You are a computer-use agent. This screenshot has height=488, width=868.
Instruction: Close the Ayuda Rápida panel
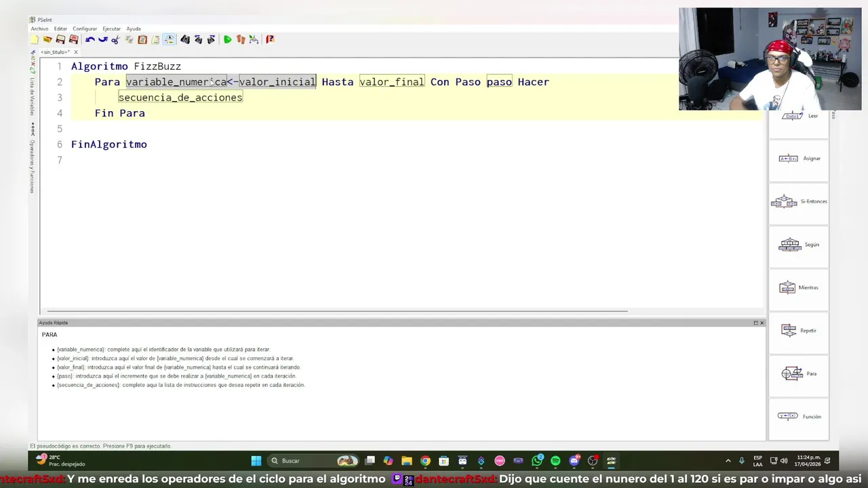click(x=762, y=323)
